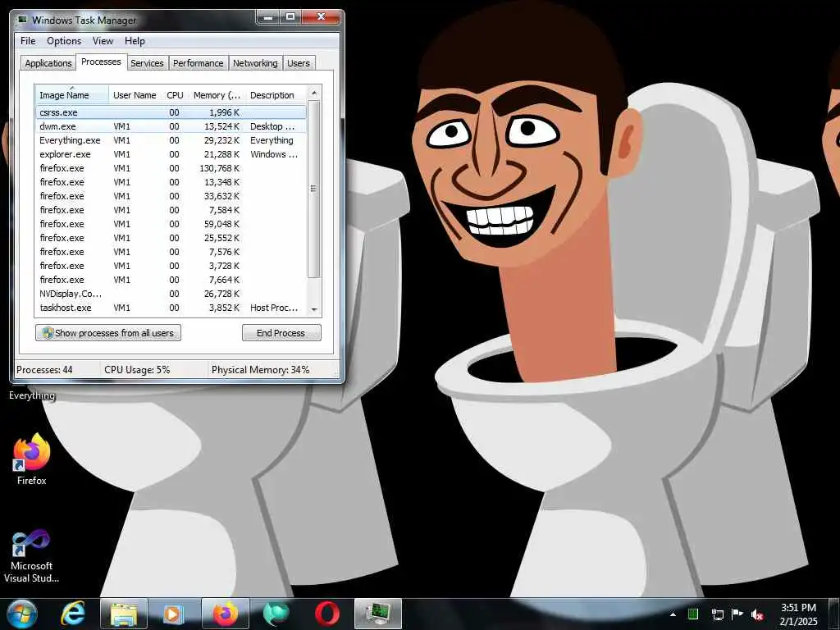Sort by the Image Name column
Viewport: 840px width, 630px height.
(72, 95)
